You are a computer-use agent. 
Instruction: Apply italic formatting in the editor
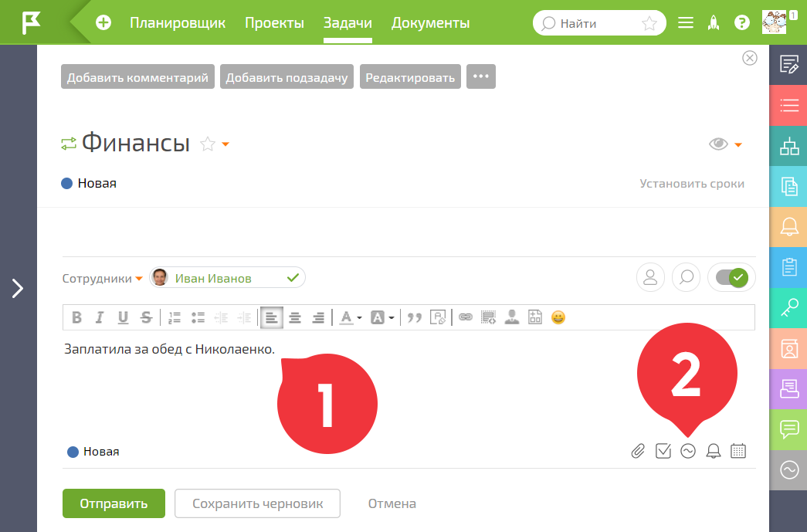tap(100, 317)
